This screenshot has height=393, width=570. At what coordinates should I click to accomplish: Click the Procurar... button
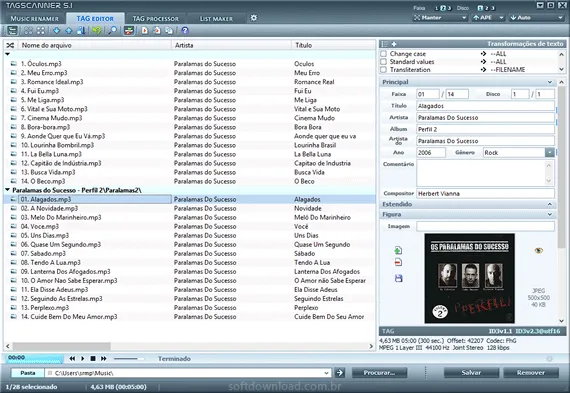[x=379, y=373]
